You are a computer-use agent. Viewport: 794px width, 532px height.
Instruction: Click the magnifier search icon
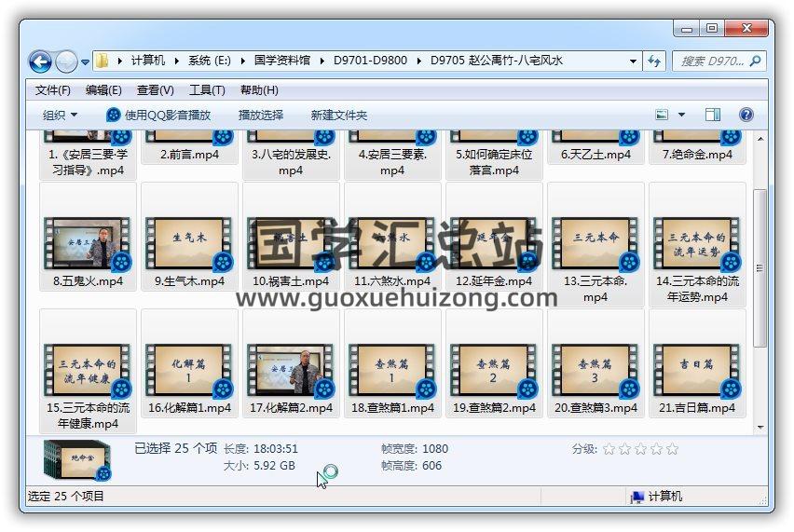click(x=756, y=61)
